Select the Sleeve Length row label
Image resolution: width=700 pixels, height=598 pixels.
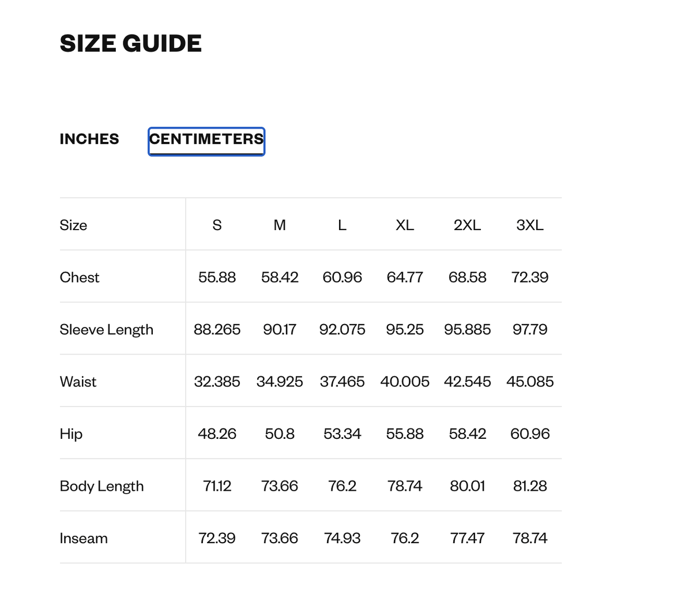(x=107, y=329)
